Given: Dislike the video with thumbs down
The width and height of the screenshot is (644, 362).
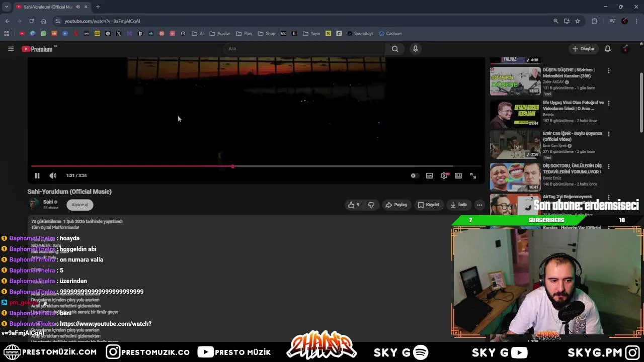Looking at the screenshot, I should click(x=371, y=205).
